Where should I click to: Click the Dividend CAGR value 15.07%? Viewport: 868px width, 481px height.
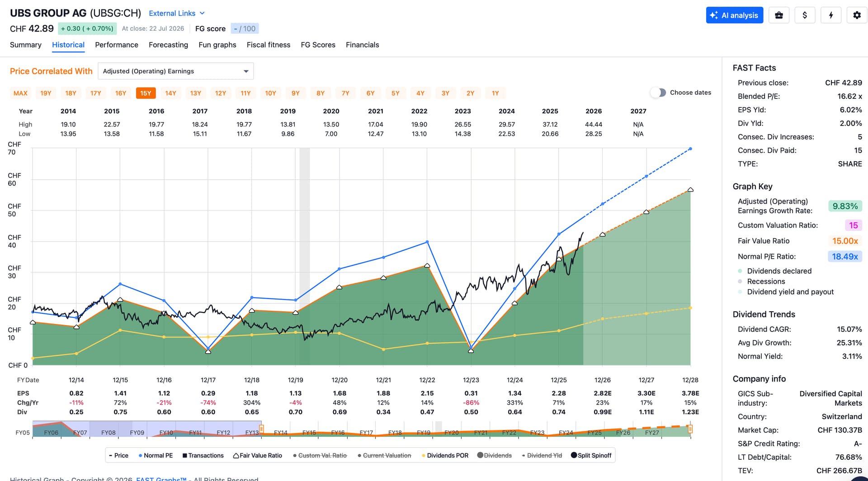849,329
